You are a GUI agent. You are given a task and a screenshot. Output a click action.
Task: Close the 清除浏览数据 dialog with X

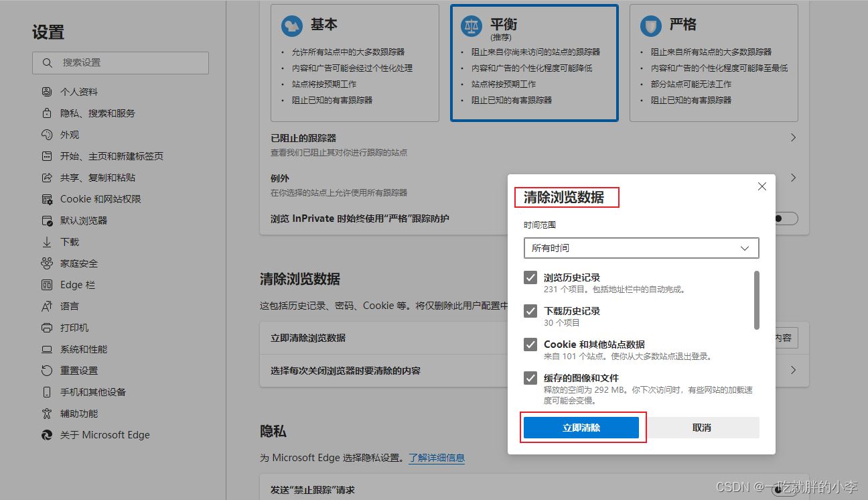point(762,187)
